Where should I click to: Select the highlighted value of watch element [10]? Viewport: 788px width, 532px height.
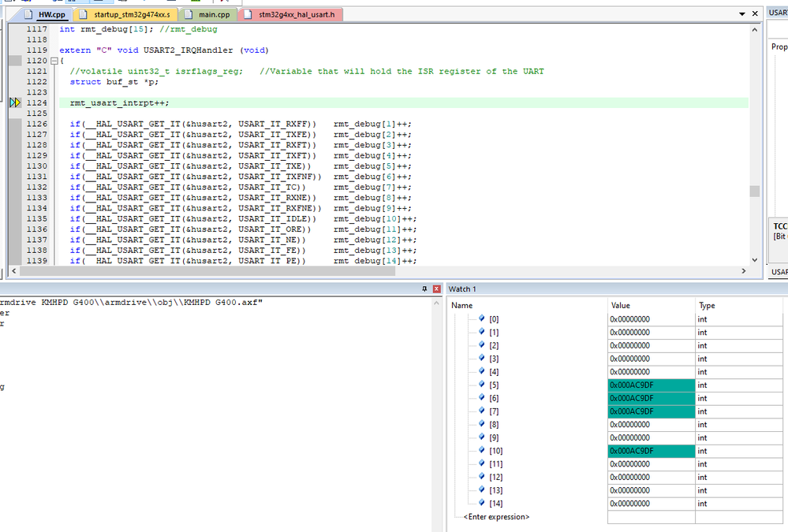click(x=652, y=451)
